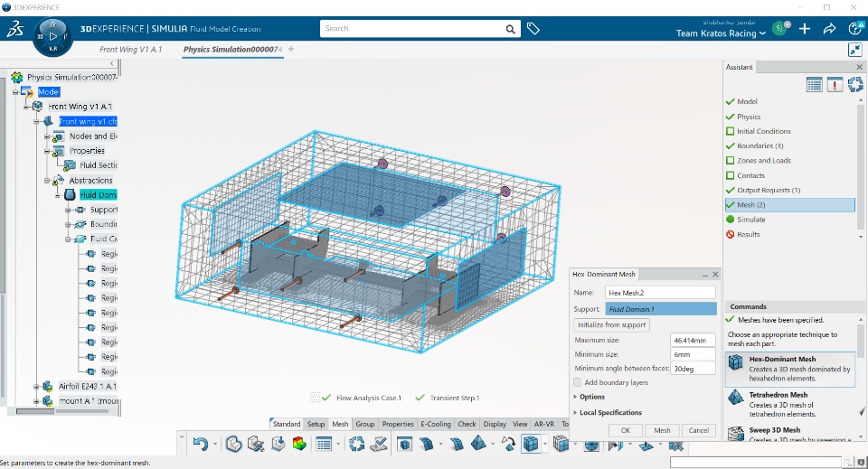Click the Share arrow icon
The width and height of the screenshot is (868, 469).
click(829, 29)
